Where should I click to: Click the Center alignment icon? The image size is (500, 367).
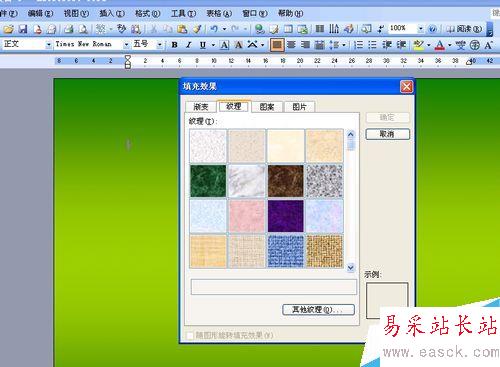pos(291,45)
